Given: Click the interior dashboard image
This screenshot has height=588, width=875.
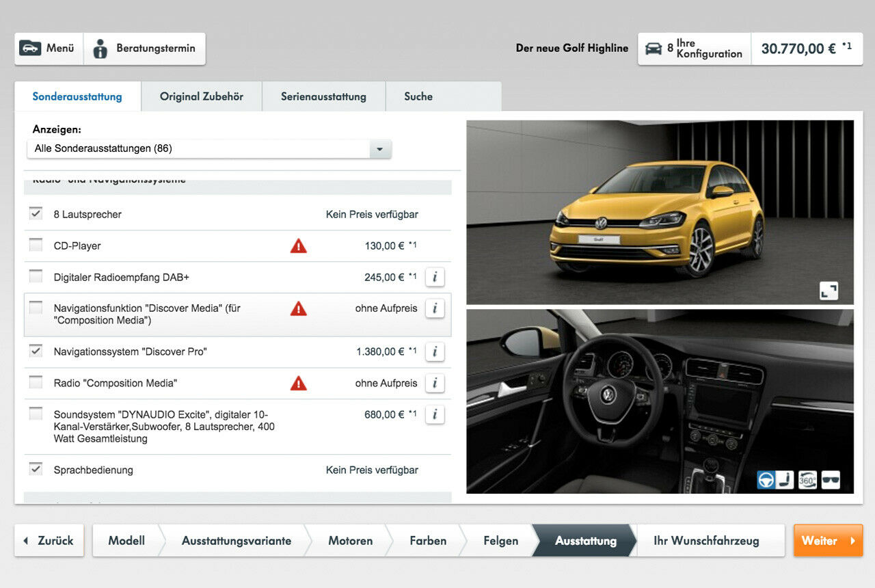Looking at the screenshot, I should [x=660, y=401].
